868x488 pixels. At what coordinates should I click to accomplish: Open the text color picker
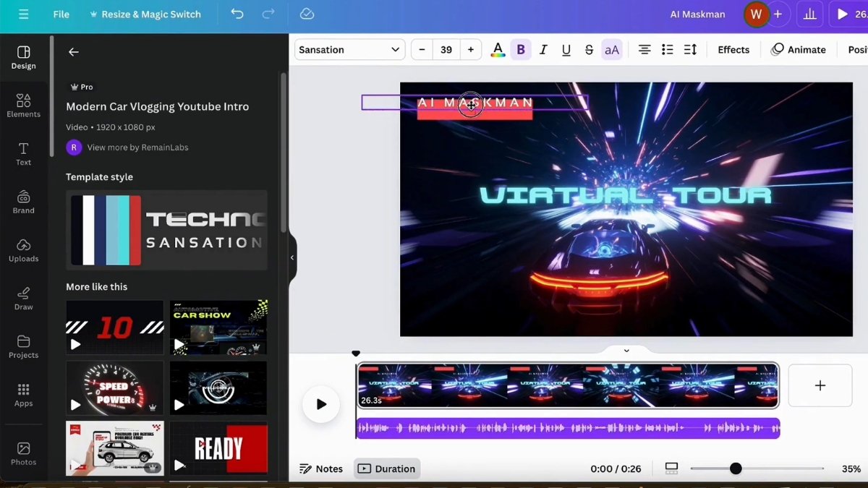click(x=497, y=49)
